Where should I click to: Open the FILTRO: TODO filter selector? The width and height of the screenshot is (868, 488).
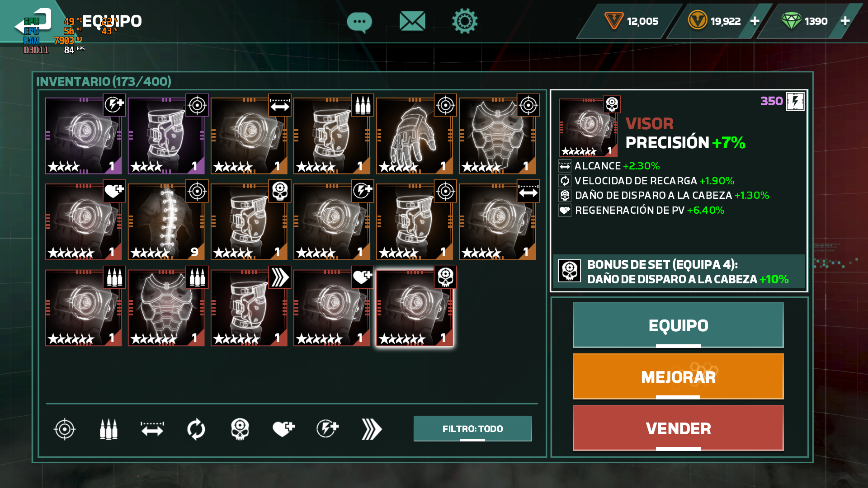(x=472, y=428)
